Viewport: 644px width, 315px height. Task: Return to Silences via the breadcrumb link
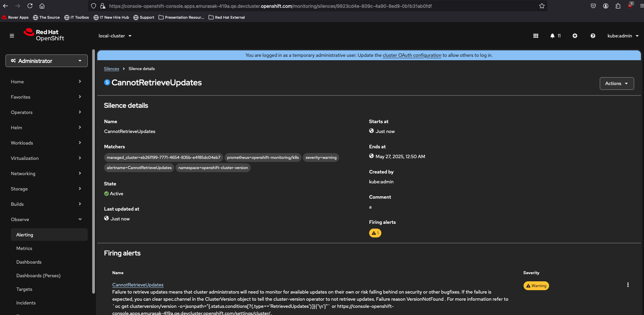tap(112, 69)
